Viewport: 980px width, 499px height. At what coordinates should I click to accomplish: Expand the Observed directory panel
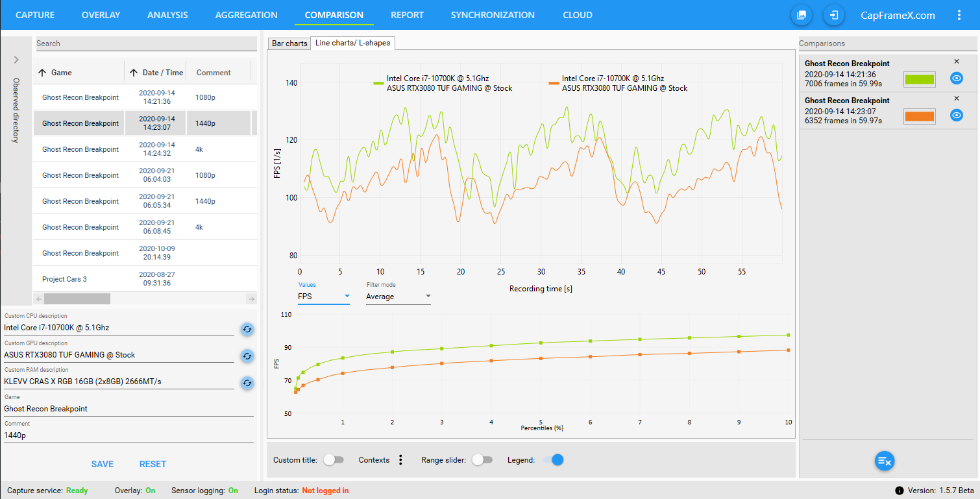click(16, 60)
